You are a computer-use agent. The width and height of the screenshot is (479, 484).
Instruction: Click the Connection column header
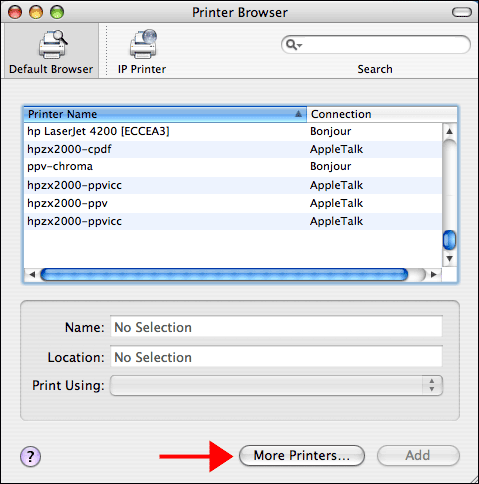coord(382,114)
